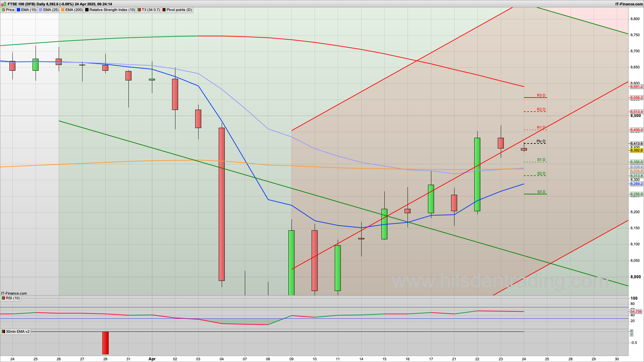This screenshot has width=644, height=362.
Task: Click the 8,456.4 price axis tag
Action: click(x=636, y=130)
